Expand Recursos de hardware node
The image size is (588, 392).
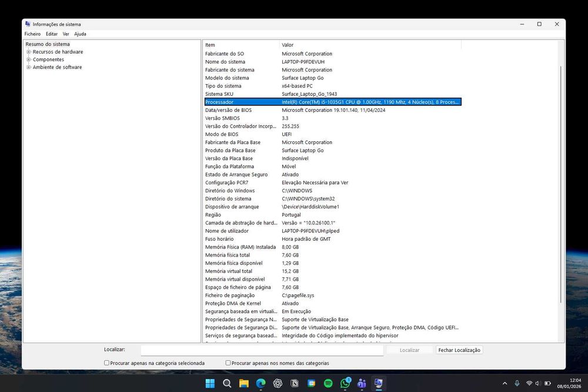(x=28, y=52)
